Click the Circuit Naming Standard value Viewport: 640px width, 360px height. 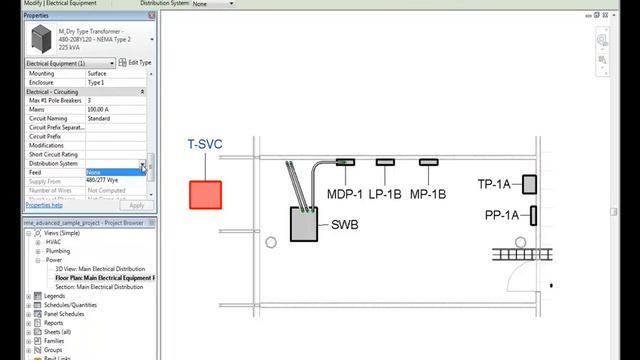click(x=116, y=118)
